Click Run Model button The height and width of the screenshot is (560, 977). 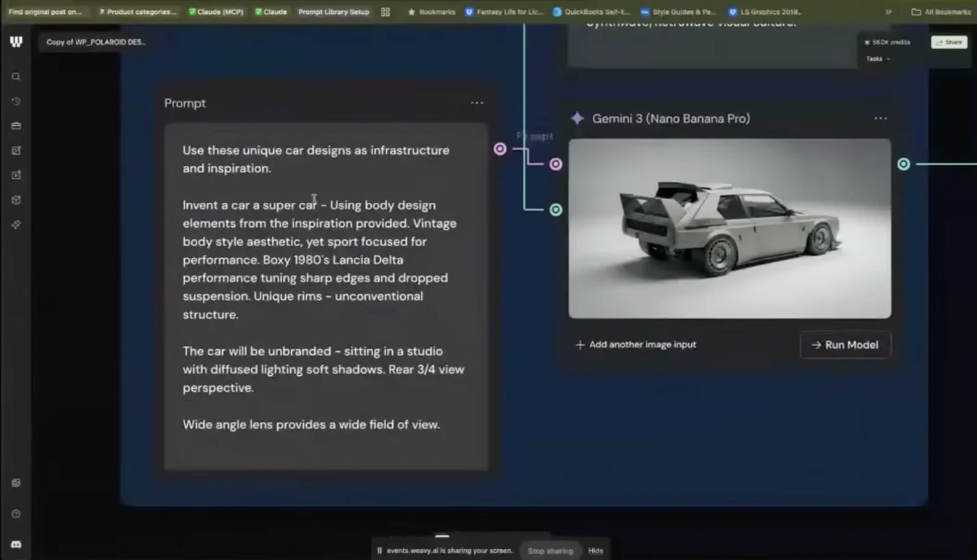pos(845,345)
